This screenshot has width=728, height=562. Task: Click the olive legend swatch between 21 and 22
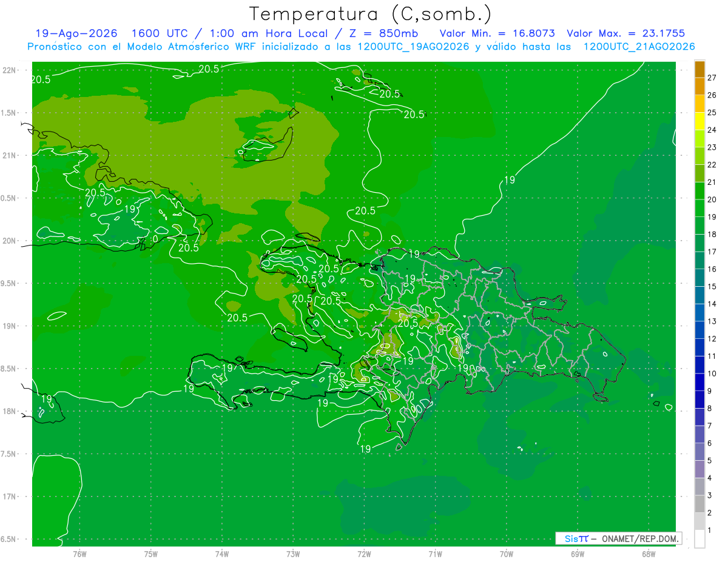click(x=699, y=173)
